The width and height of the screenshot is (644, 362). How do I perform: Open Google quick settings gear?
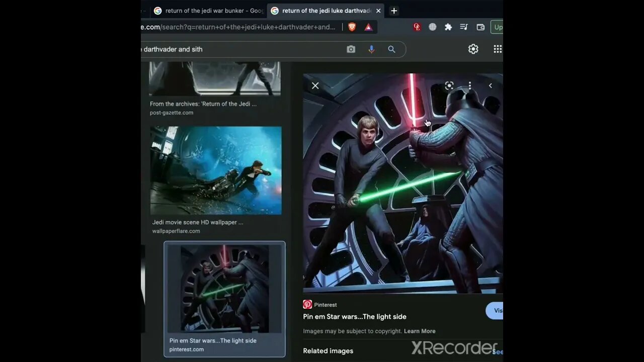tap(473, 49)
